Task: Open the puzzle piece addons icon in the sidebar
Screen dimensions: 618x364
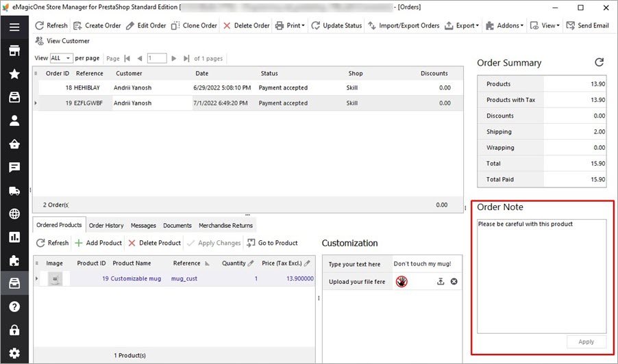Action: [14, 261]
